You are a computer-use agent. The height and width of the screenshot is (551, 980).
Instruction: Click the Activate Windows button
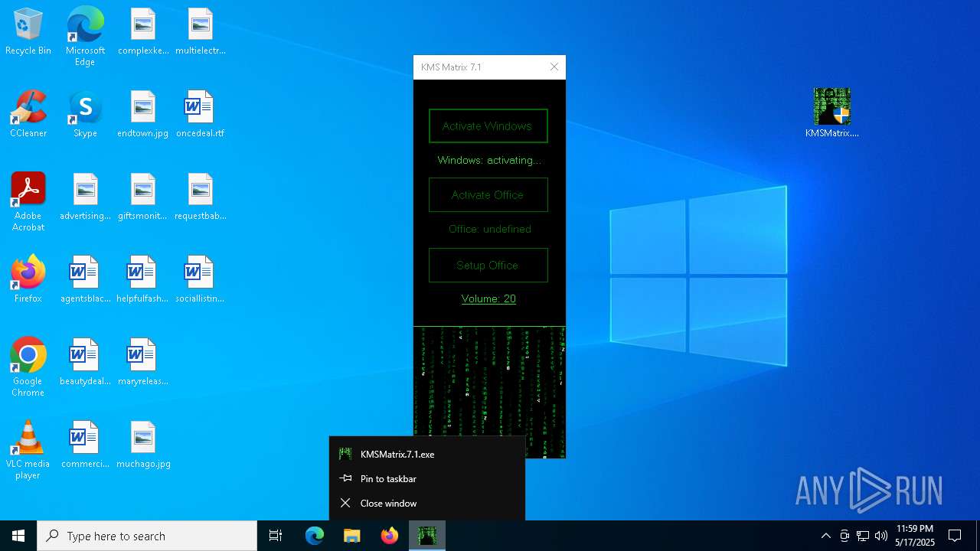(488, 126)
